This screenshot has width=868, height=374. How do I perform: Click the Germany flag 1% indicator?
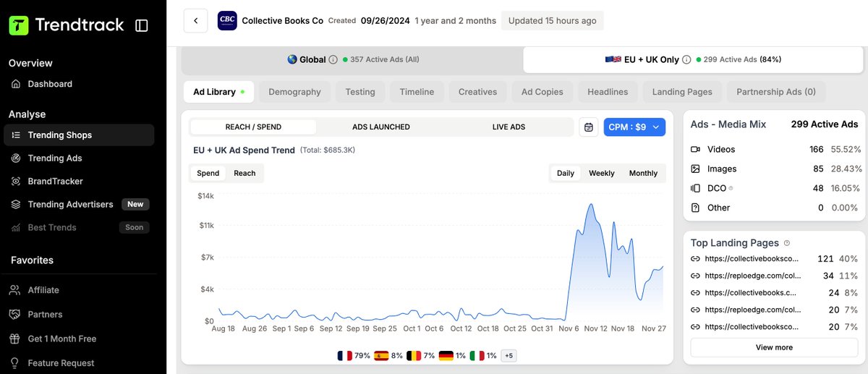452,356
